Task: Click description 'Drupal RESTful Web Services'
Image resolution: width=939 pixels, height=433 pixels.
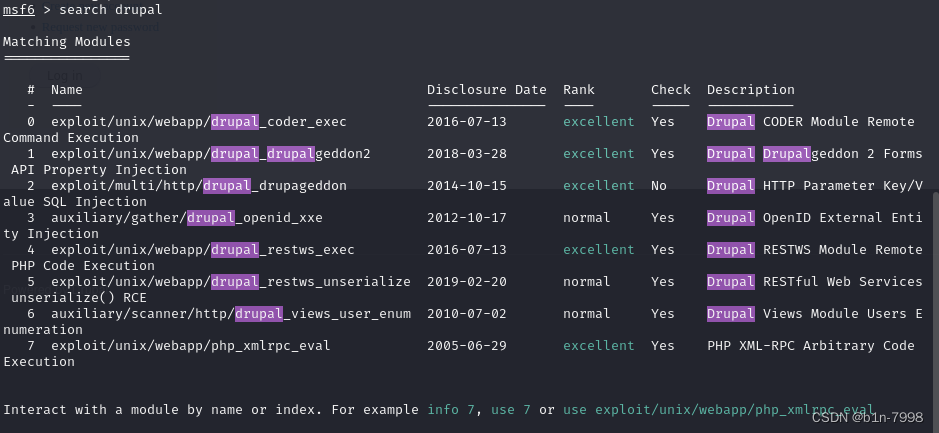Action: pos(814,282)
